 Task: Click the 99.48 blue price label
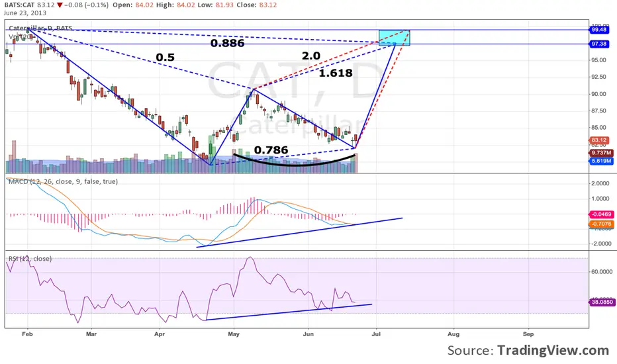598,30
